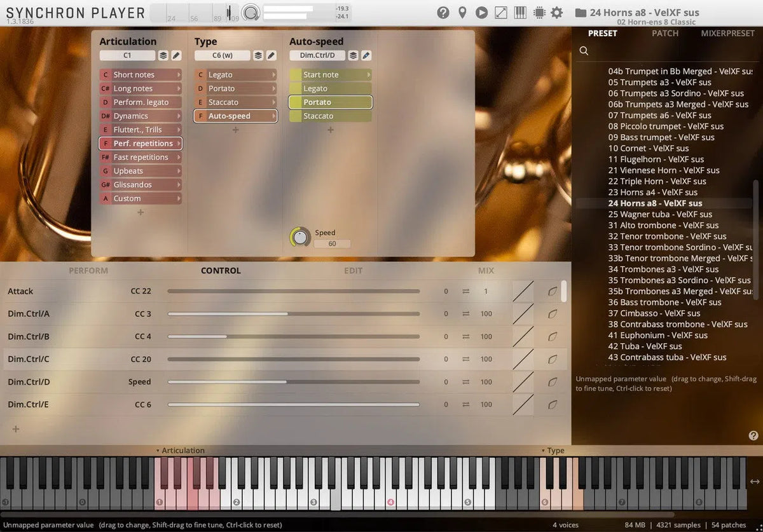Click the play demo icon in the toolbar
The image size is (763, 532).
point(481,12)
